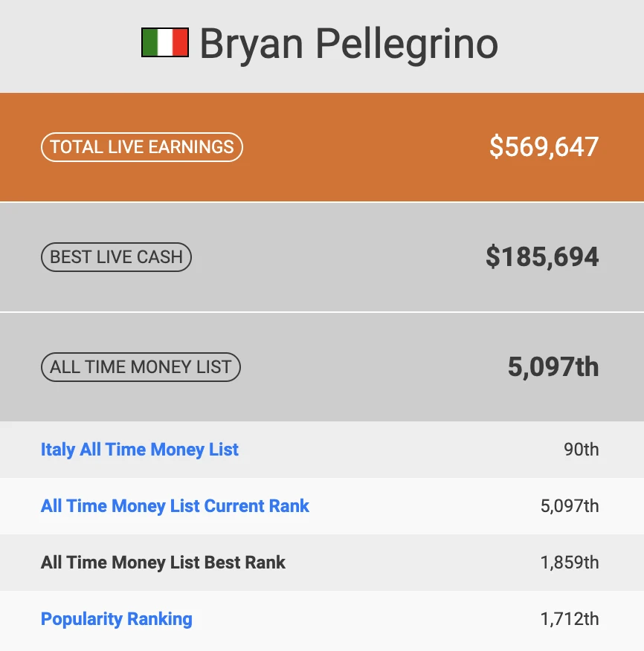Select the Best Live Cash pill label
This screenshot has width=644, height=651.
116,257
